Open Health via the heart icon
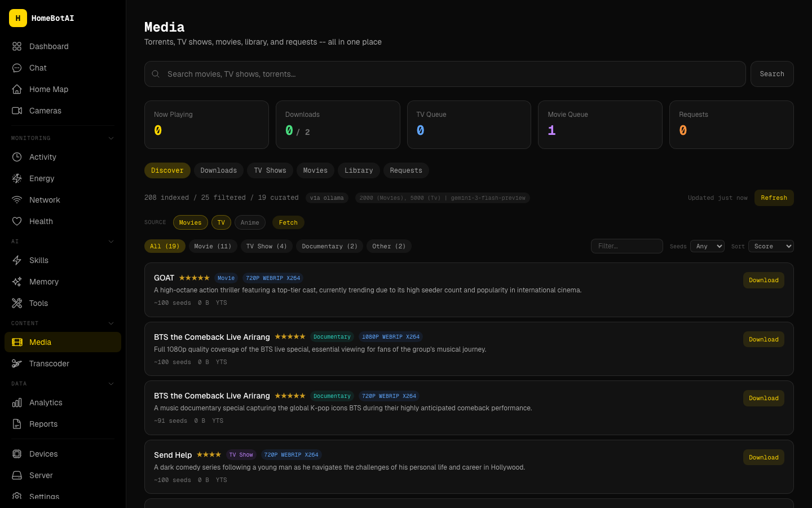The width and height of the screenshot is (812, 508). coord(17,221)
